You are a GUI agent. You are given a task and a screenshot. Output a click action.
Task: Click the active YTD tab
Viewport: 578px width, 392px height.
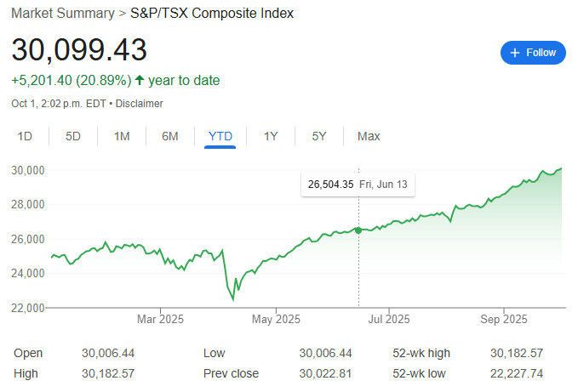(x=220, y=136)
